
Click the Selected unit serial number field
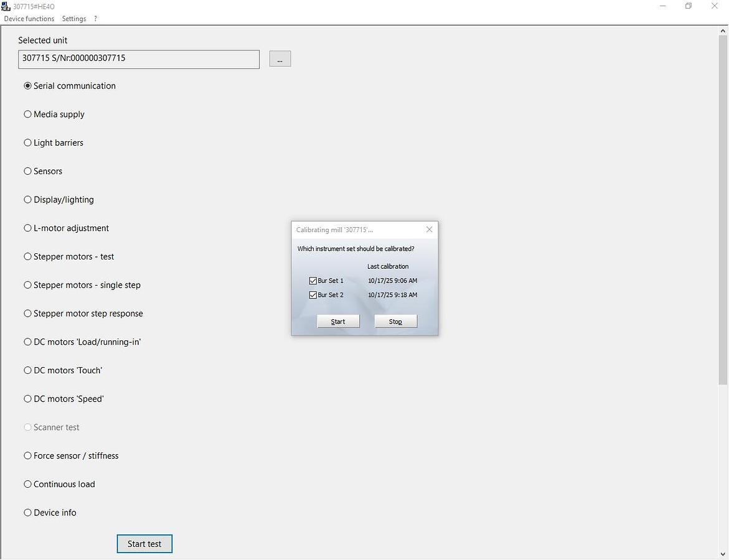click(139, 59)
